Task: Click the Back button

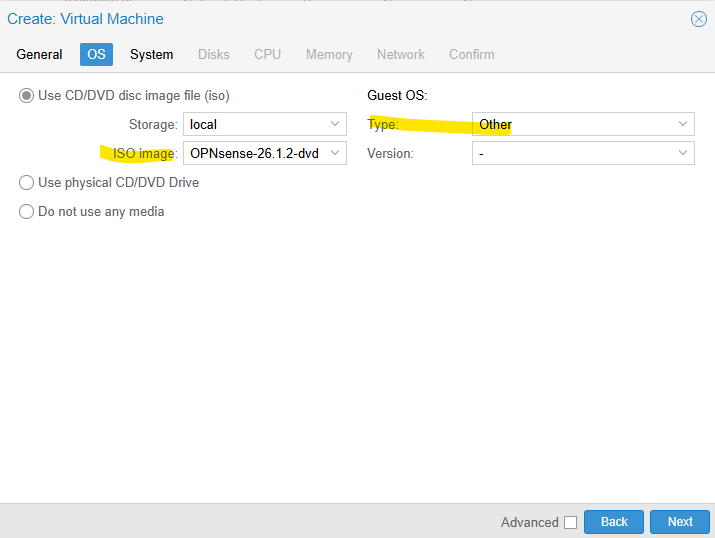Action: click(613, 522)
